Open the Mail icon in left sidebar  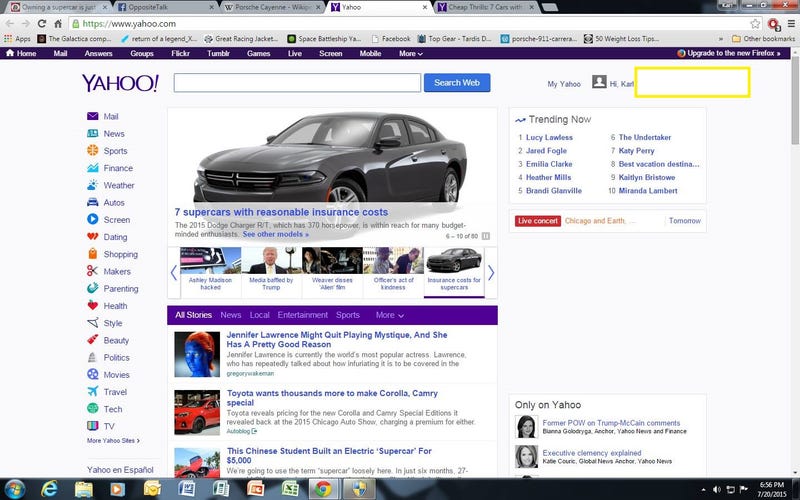tap(92, 116)
